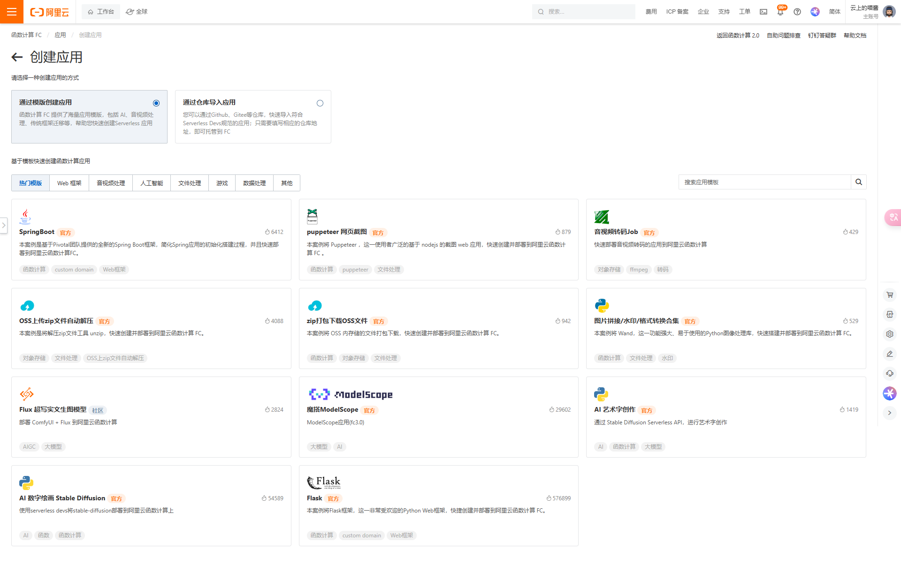Click the back arrow beside 创建应用
The width and height of the screenshot is (901, 588).
tap(17, 57)
